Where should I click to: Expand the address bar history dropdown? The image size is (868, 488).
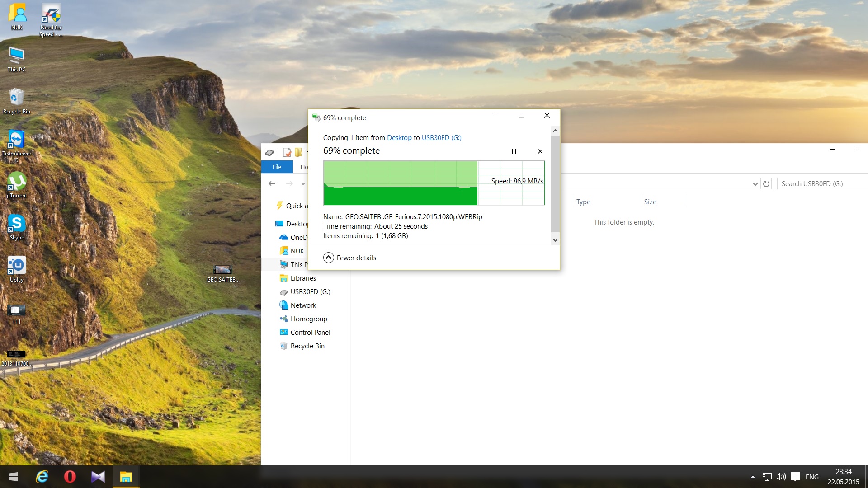point(755,184)
